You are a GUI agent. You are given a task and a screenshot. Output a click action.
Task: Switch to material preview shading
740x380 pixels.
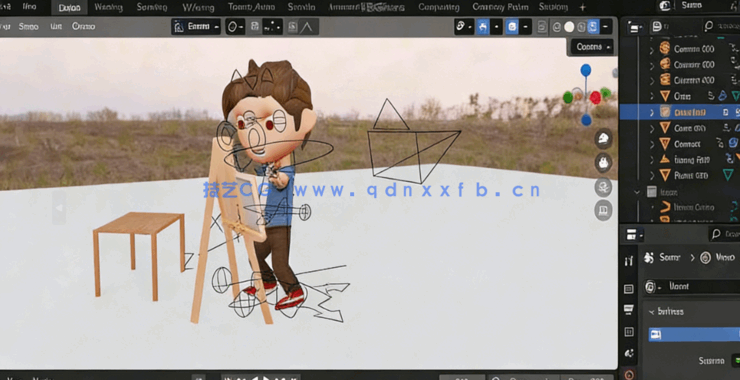(x=581, y=27)
